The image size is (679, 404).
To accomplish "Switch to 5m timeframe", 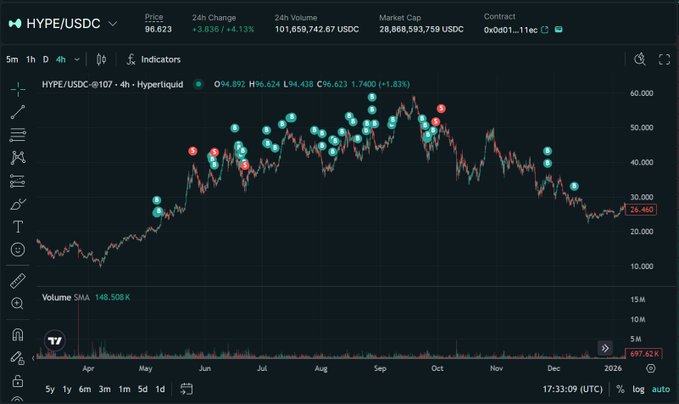I will (12, 59).
